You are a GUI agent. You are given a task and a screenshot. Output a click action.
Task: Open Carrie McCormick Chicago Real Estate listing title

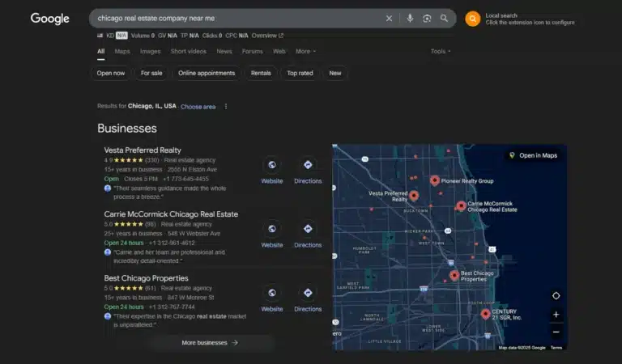coord(171,214)
